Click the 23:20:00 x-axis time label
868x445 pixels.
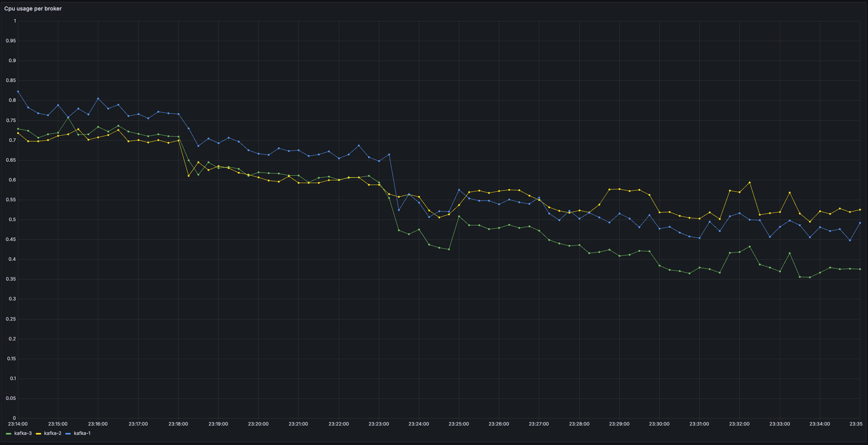point(258,424)
